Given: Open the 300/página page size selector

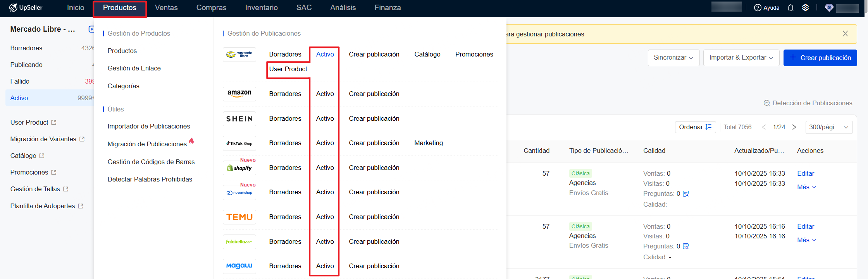Looking at the screenshot, I should [x=828, y=127].
